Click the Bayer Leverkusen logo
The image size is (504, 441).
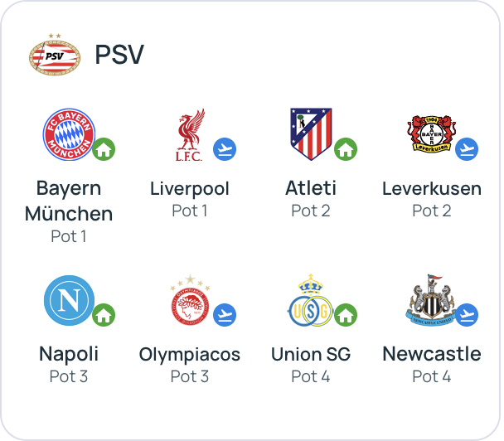click(431, 134)
